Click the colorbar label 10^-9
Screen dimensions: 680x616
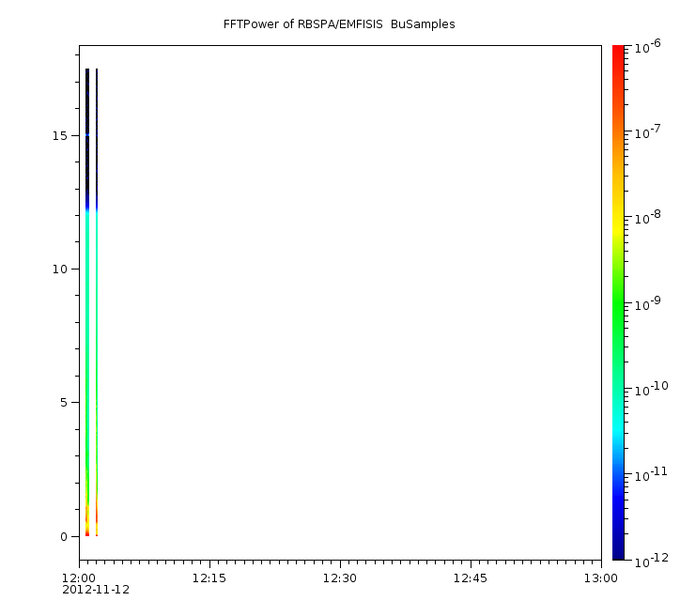pyautogui.click(x=648, y=303)
